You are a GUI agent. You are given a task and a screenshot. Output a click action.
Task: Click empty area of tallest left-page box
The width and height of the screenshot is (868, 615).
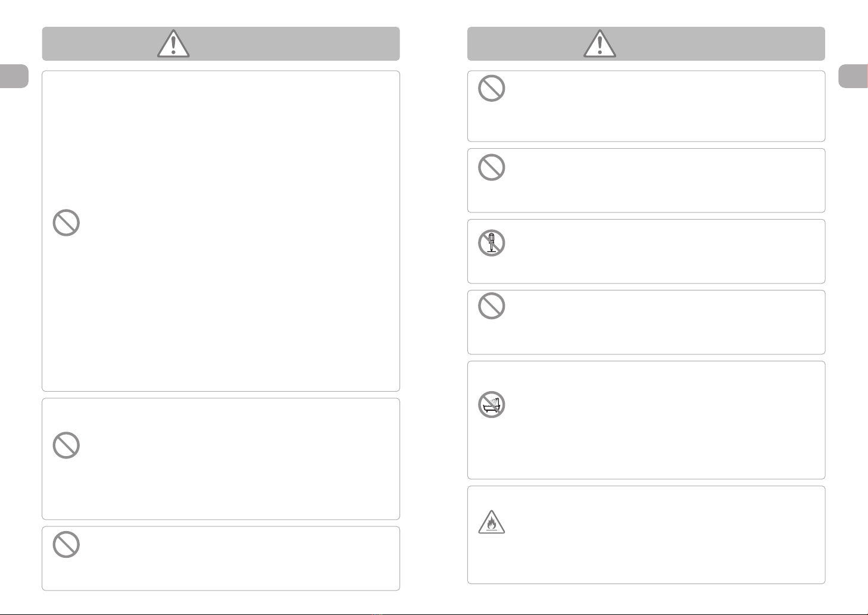click(238, 231)
